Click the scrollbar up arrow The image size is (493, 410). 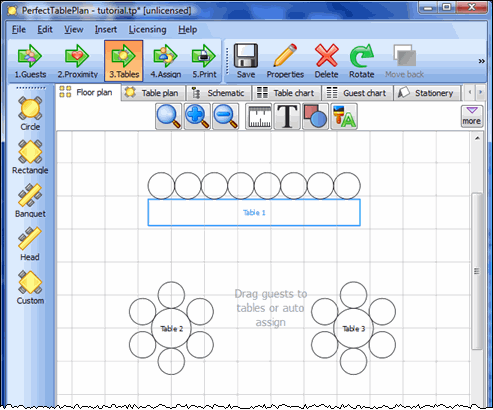point(477,138)
